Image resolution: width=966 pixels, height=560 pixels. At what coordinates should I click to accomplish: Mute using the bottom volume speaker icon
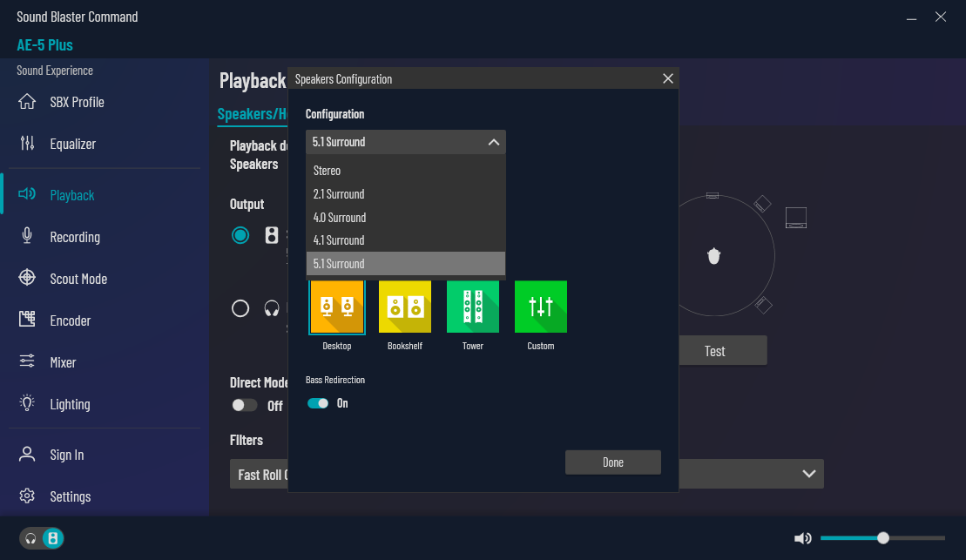(x=803, y=538)
